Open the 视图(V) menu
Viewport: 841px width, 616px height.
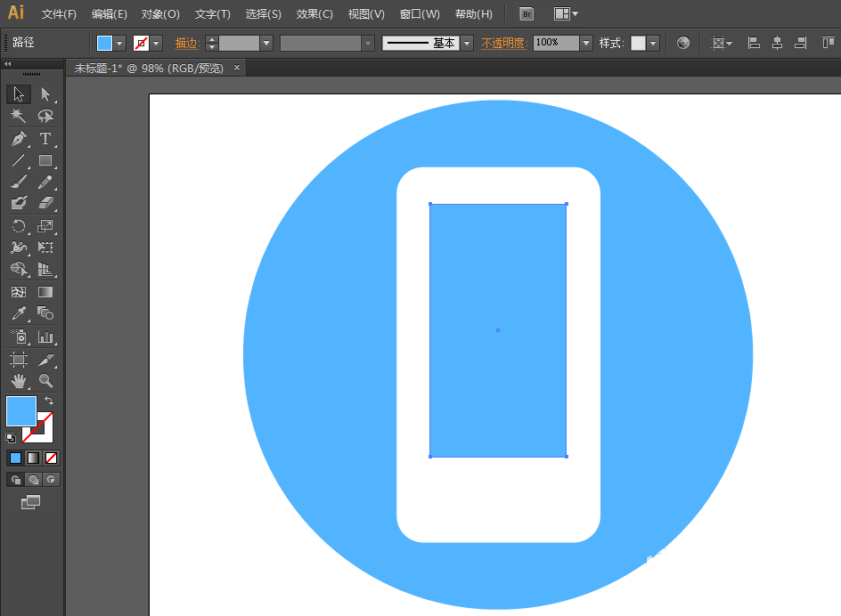366,14
